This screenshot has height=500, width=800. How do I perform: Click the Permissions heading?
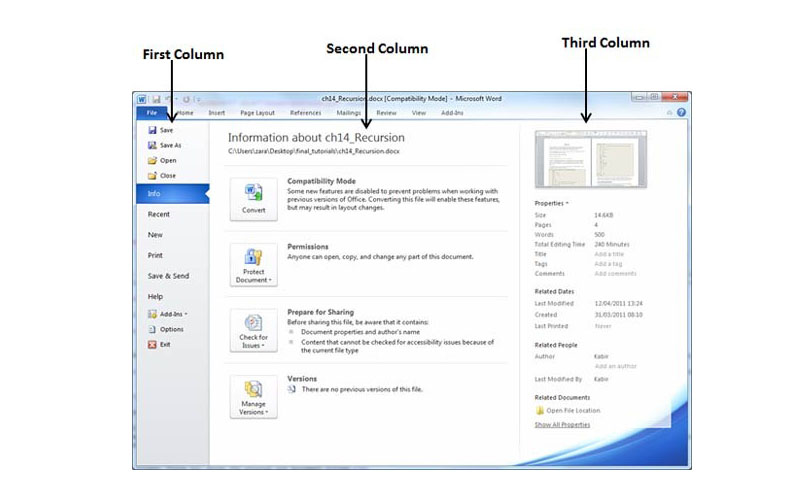pyautogui.click(x=308, y=246)
